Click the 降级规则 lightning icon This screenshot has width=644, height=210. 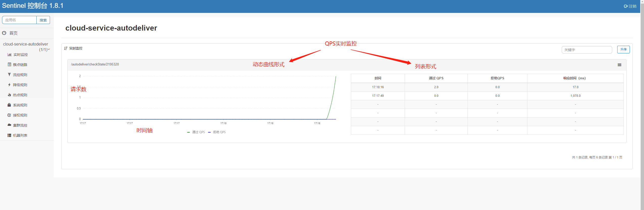click(x=9, y=85)
